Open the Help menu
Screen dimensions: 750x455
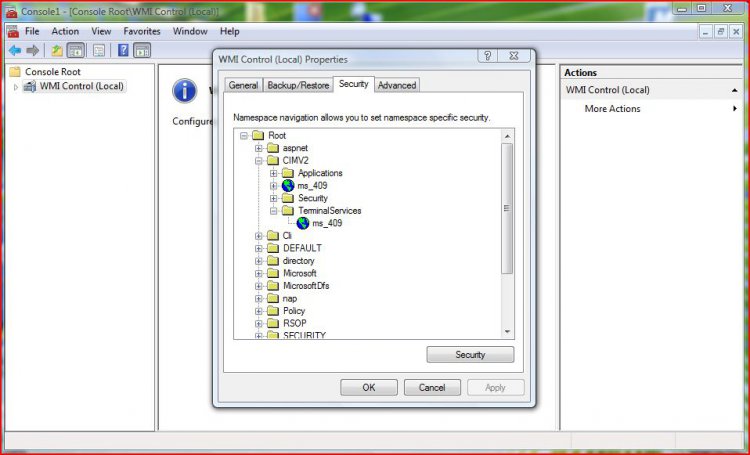tap(230, 31)
